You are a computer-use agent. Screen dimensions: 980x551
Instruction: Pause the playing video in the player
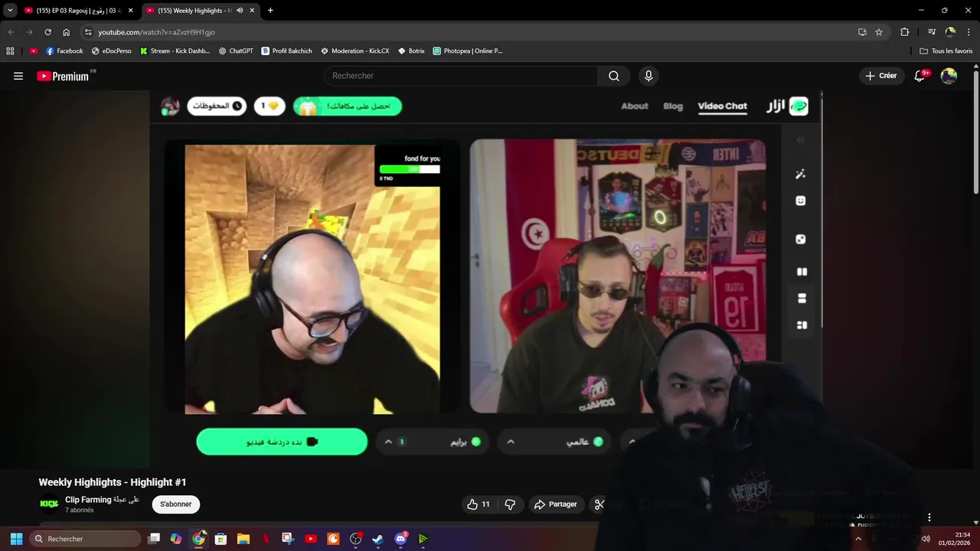(x=486, y=279)
